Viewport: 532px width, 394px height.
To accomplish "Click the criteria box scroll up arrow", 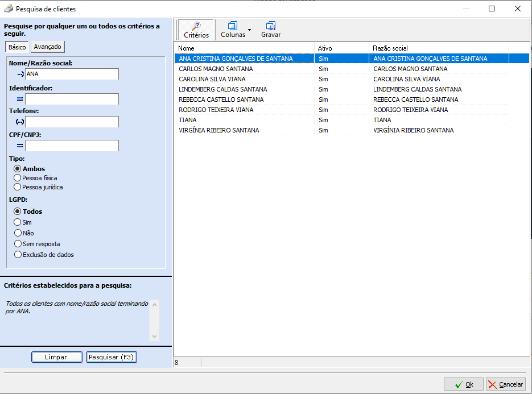I will (154, 305).
